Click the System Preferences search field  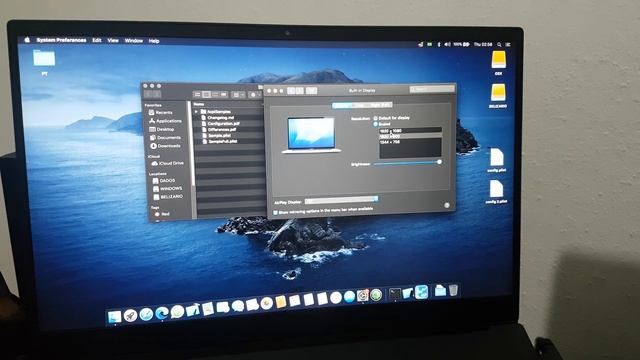(432, 89)
